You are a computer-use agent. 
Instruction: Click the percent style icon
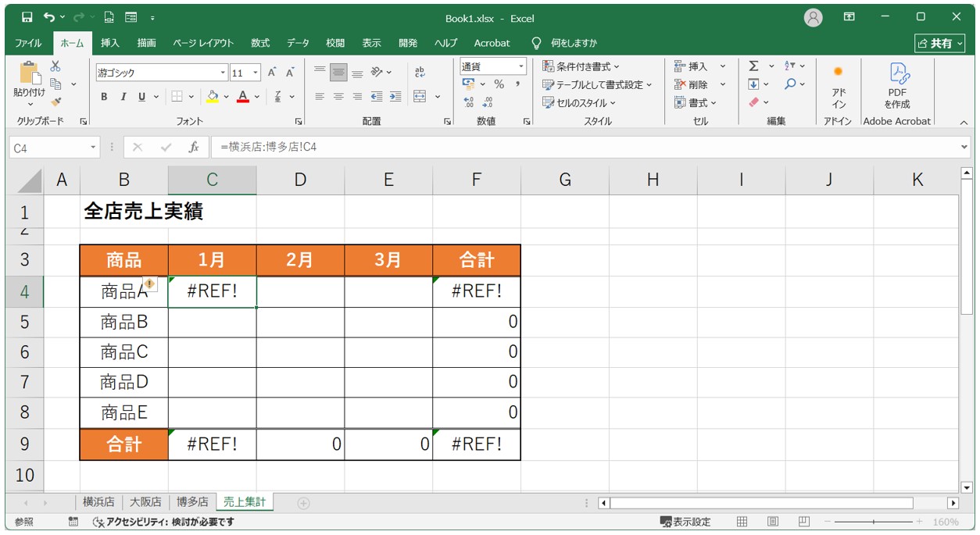pyautogui.click(x=499, y=84)
